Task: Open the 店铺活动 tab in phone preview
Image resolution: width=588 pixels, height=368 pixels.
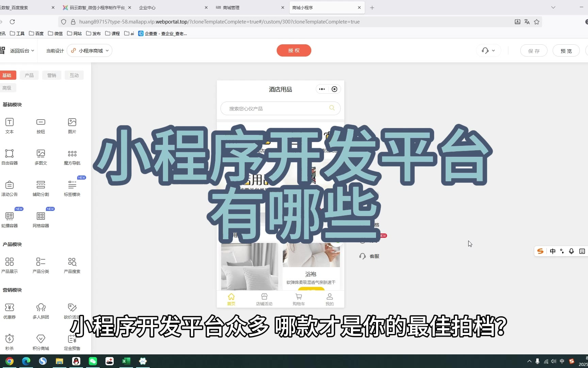Action: pos(264,300)
